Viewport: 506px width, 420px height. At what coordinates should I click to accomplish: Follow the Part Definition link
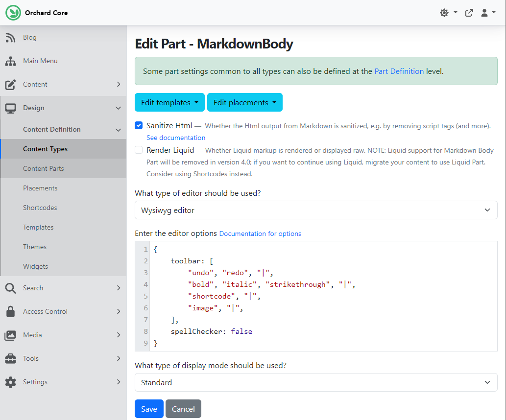[399, 71]
